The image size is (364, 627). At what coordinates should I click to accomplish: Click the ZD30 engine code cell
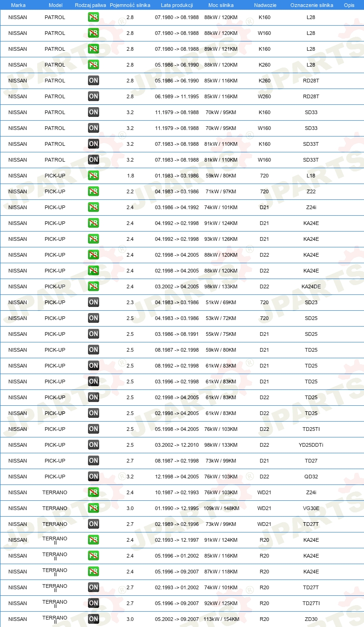coord(311,619)
